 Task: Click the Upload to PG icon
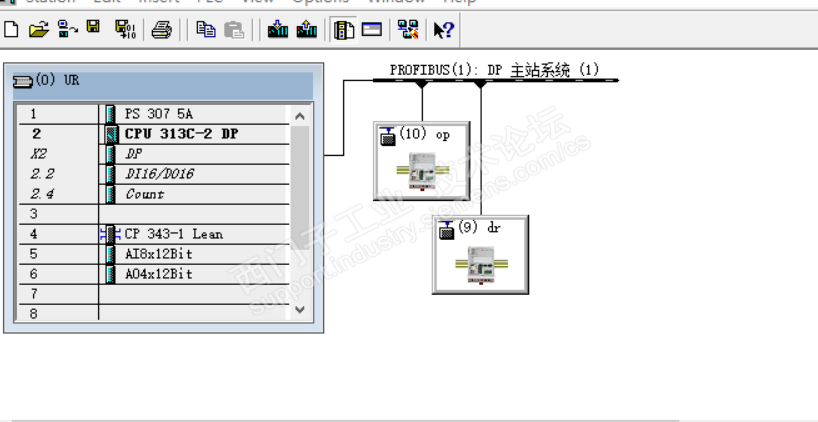point(307,29)
